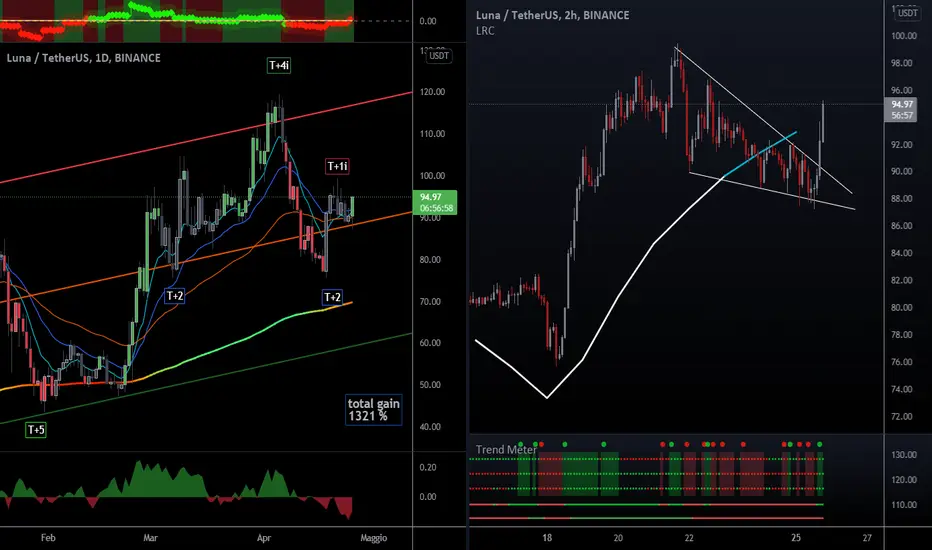Click the Feb label on the time axis

pyautogui.click(x=48, y=538)
